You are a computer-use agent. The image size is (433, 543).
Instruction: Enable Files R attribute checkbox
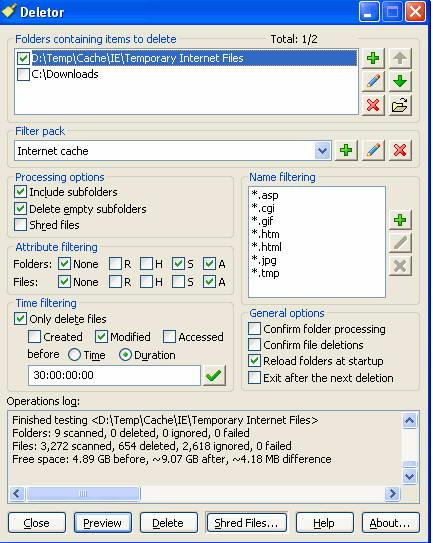tap(115, 282)
